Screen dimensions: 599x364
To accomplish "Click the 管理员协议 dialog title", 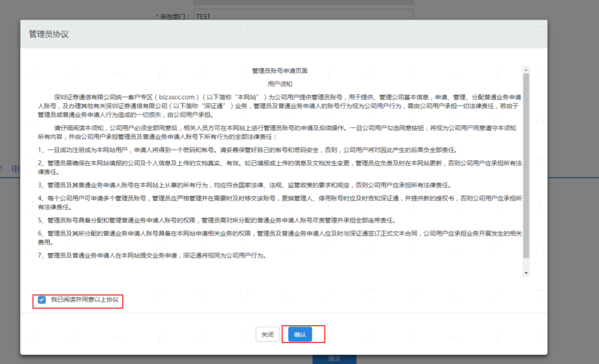I will pyautogui.click(x=49, y=34).
